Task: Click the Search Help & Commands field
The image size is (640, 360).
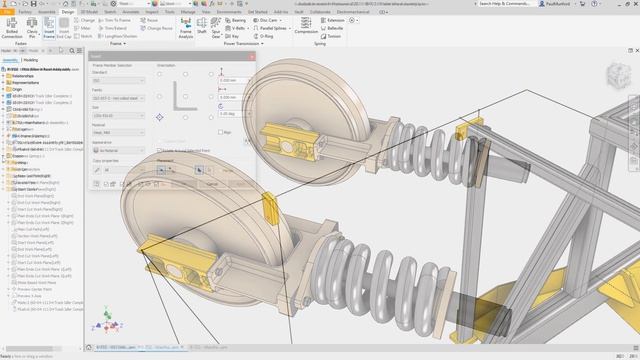Action: [x=505, y=4]
